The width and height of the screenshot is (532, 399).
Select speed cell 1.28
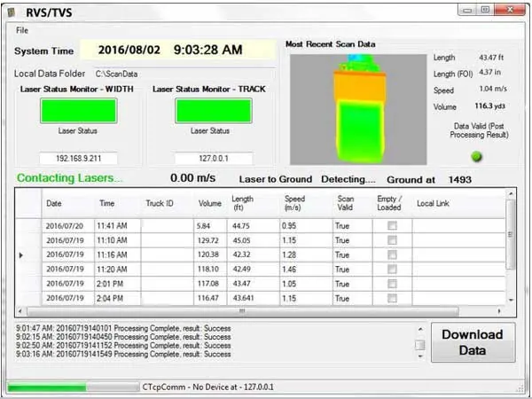(x=306, y=254)
